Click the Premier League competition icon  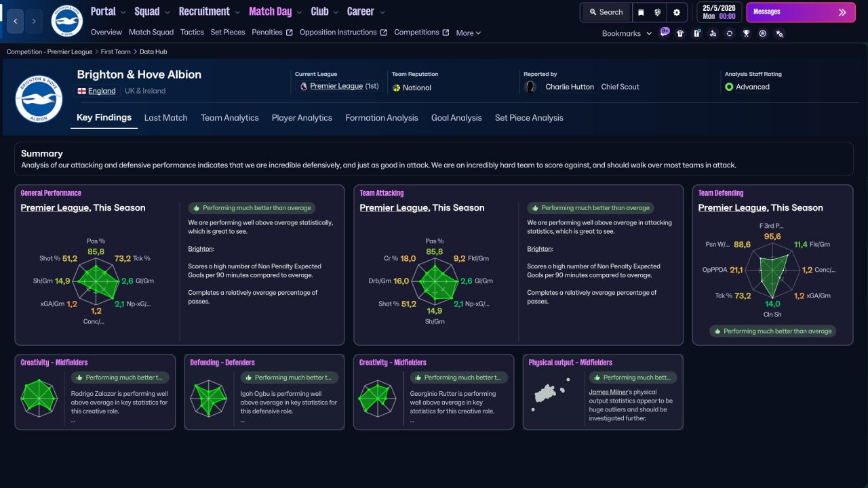302,87
